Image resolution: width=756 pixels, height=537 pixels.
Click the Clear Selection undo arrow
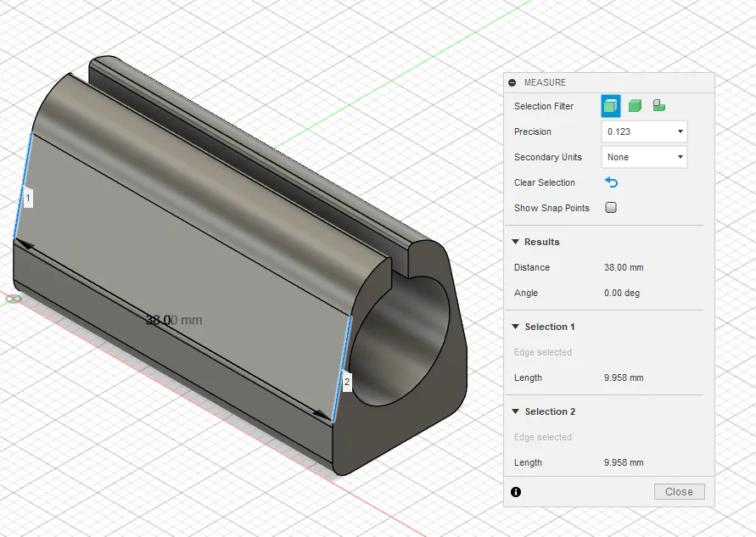[x=611, y=182]
